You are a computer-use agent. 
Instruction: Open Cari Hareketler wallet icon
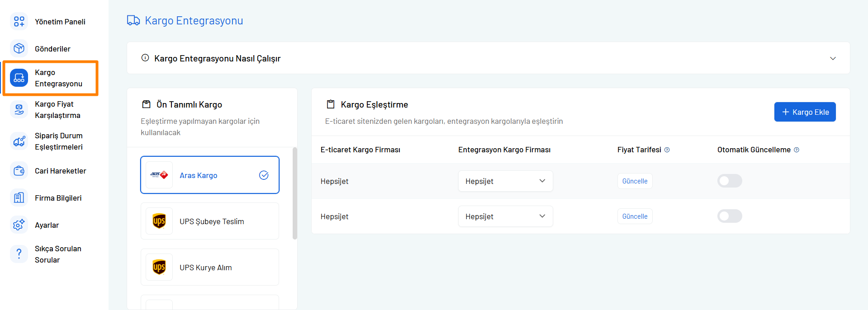pos(19,171)
